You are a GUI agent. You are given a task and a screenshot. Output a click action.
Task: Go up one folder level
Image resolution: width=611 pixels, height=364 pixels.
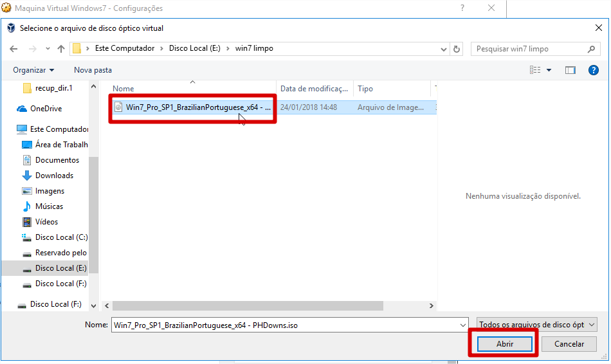tap(61, 49)
